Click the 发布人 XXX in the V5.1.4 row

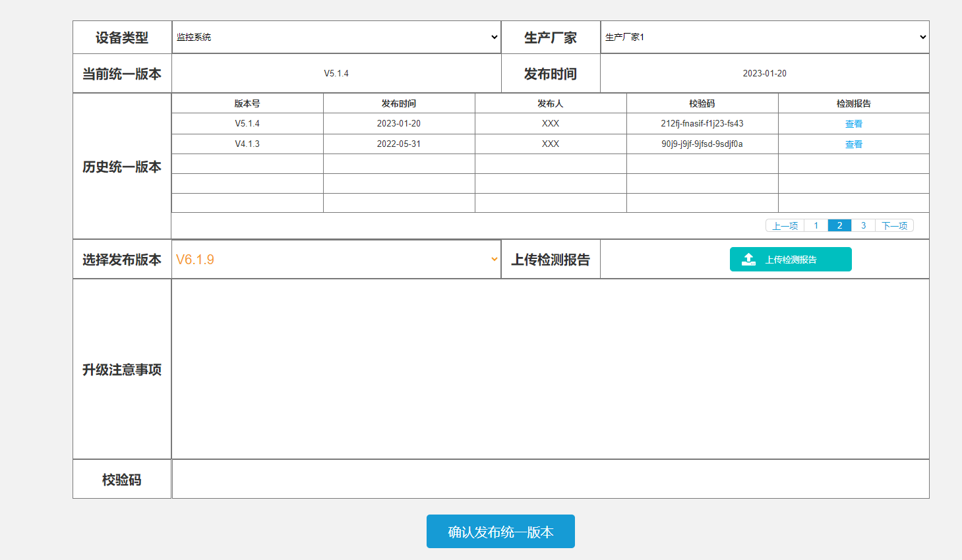pyautogui.click(x=551, y=124)
